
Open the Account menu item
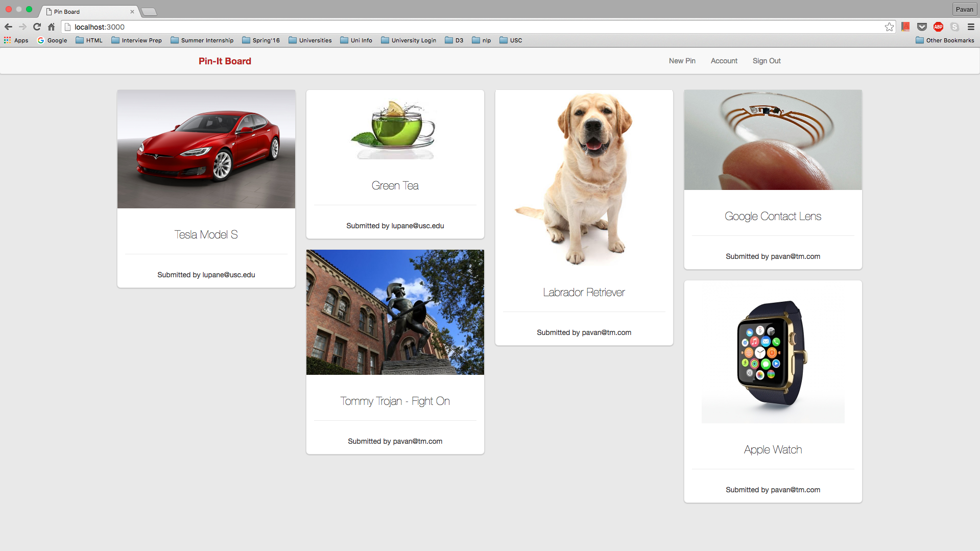click(724, 61)
